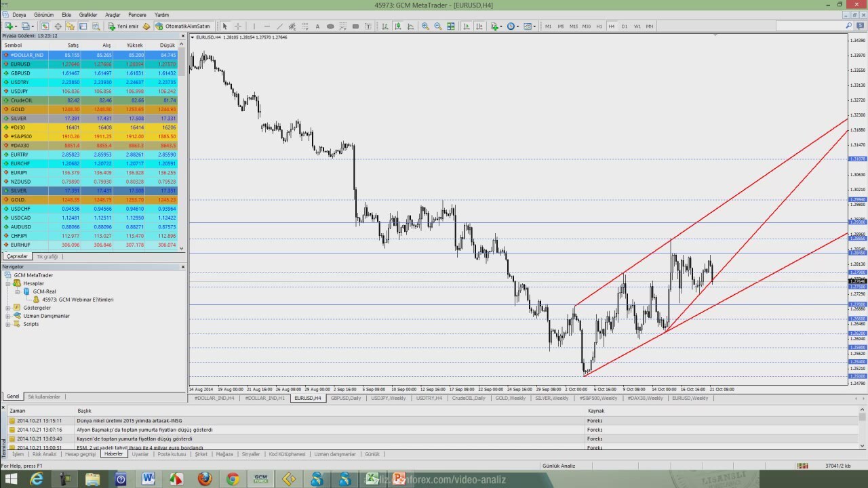Image resolution: width=868 pixels, height=488 pixels.
Task: Open Internet Explorer from taskbar
Action: point(36,479)
